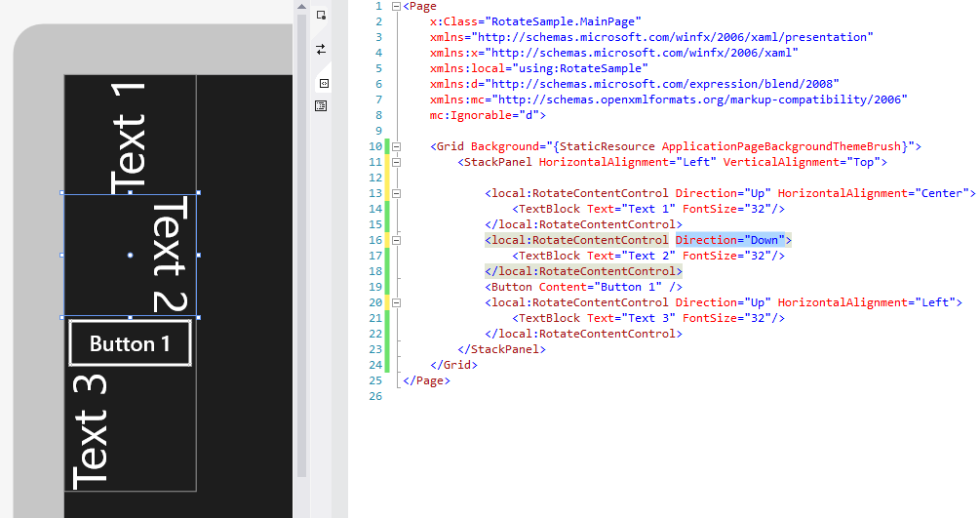The width and height of the screenshot is (980, 518).
Task: Select rotated Text 1 in designer
Action: tap(130, 136)
